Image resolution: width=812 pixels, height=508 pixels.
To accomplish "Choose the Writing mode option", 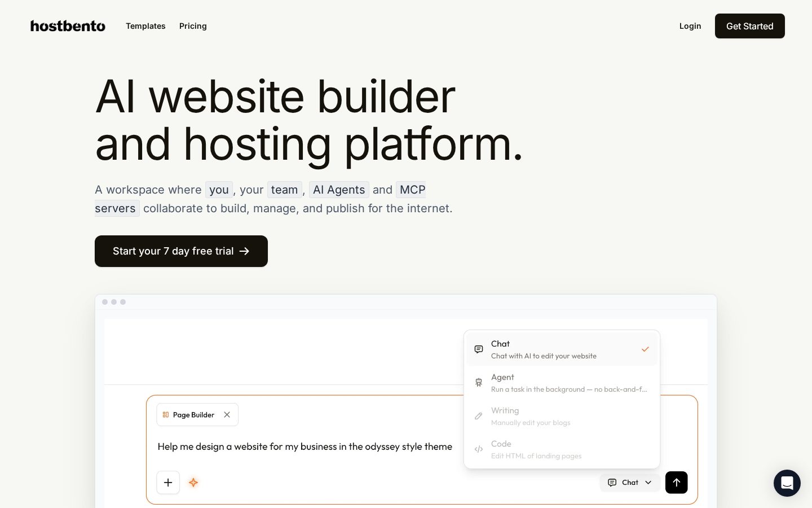I will click(x=562, y=416).
